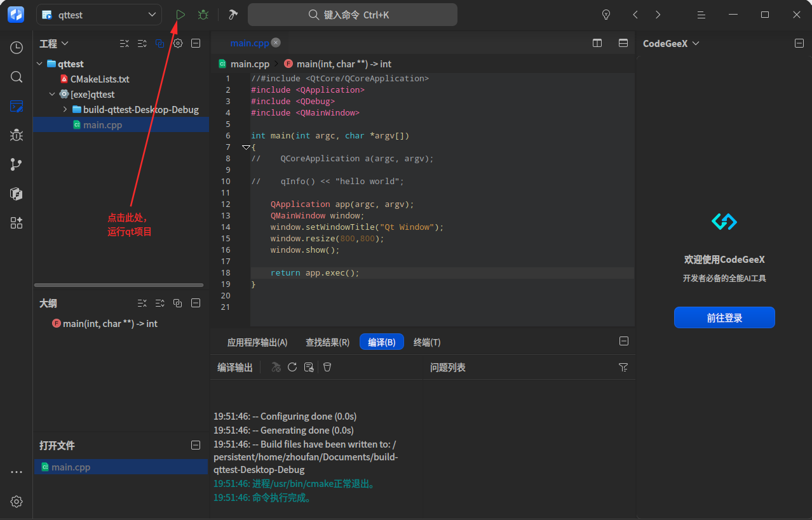Viewport: 812px width, 520px height.
Task: Show more sidebar options via three dots
Action: pyautogui.click(x=17, y=472)
